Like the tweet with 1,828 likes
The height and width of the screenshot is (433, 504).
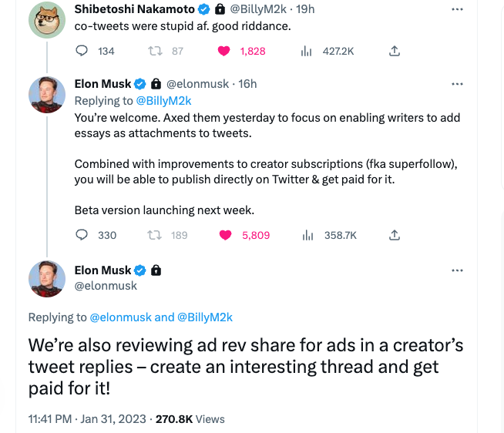(225, 51)
